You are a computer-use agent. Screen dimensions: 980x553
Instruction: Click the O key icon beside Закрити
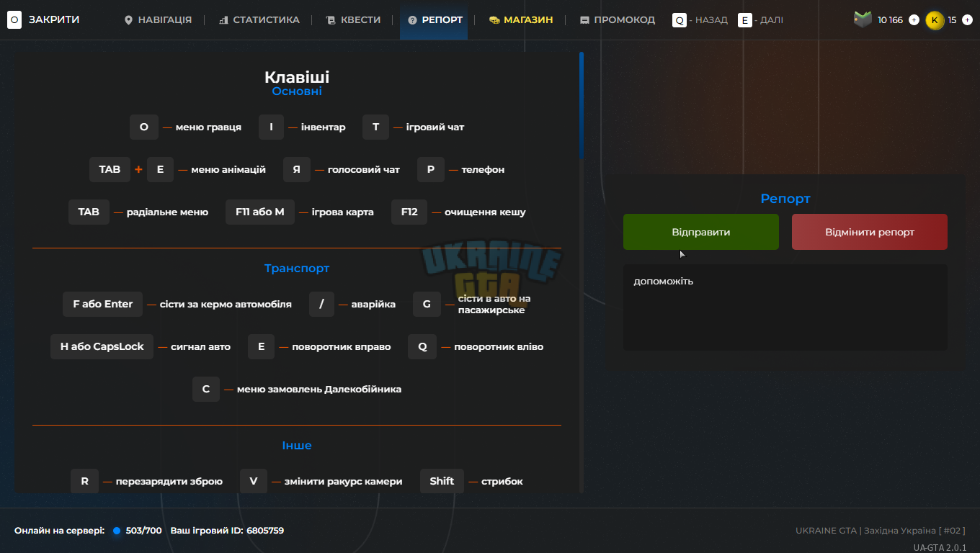click(x=14, y=20)
